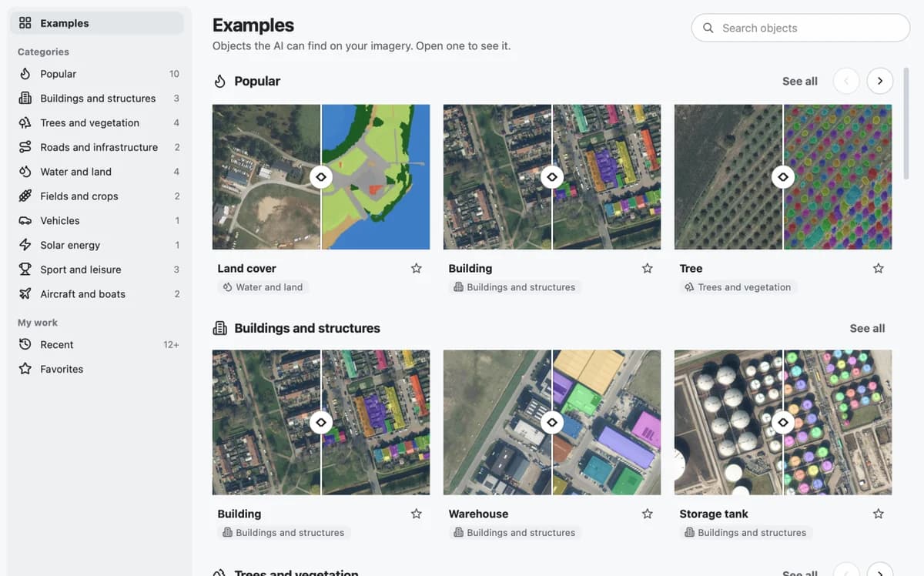Image resolution: width=924 pixels, height=576 pixels.
Task: Click the Popular count 10
Action: coord(174,74)
